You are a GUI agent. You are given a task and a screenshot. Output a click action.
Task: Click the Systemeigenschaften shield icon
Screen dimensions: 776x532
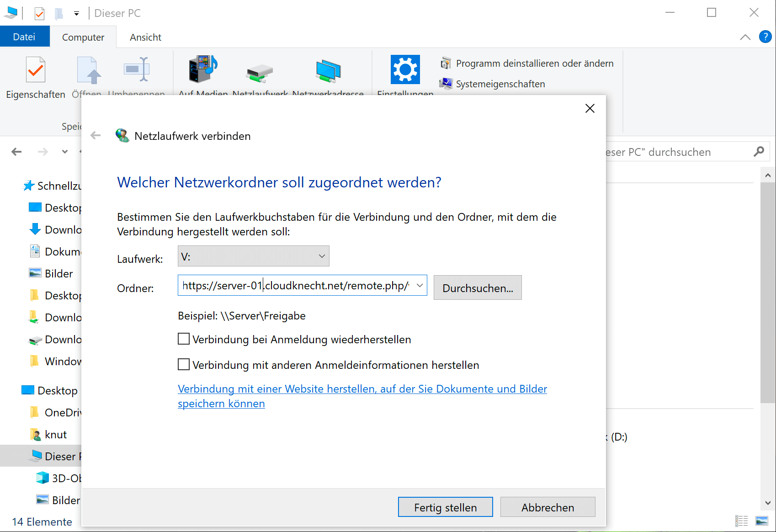click(x=446, y=84)
